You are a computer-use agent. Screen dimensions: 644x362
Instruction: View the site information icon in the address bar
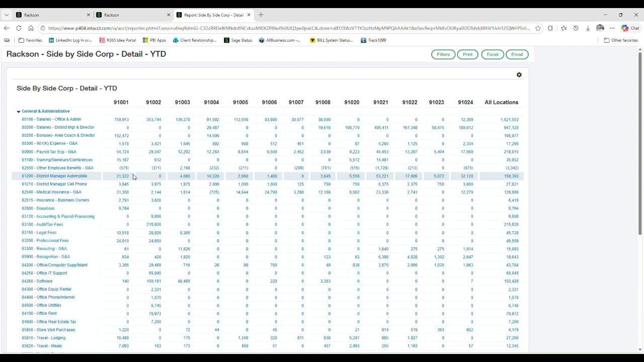[x=43, y=28]
